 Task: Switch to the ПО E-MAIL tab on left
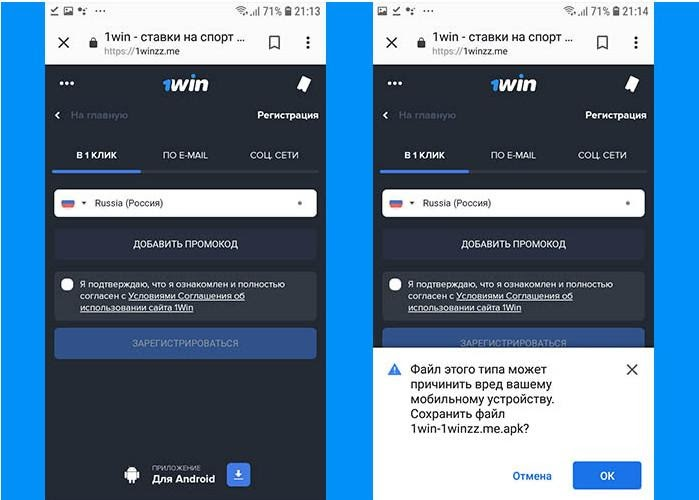(x=185, y=155)
